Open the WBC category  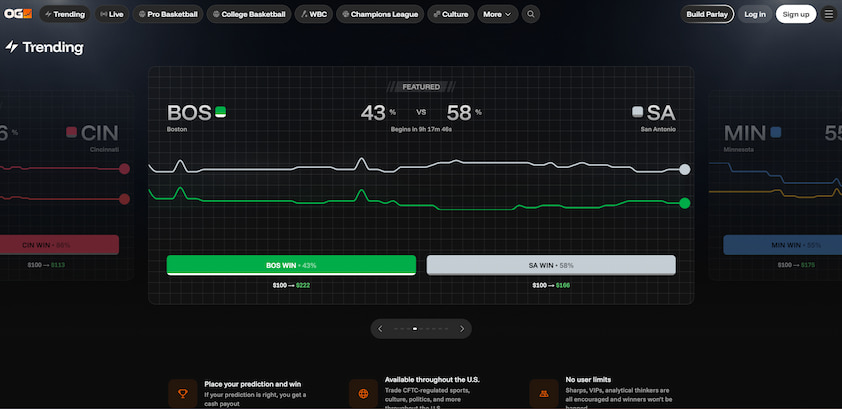click(314, 14)
